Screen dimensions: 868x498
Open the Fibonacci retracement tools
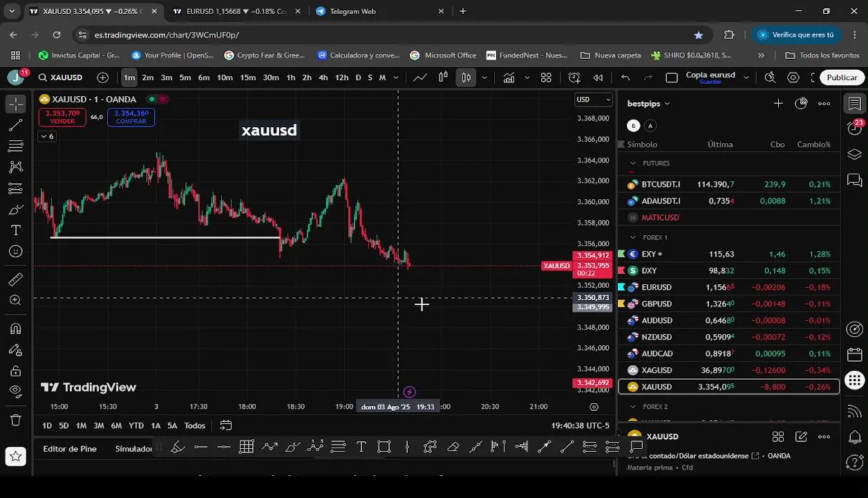point(16,146)
